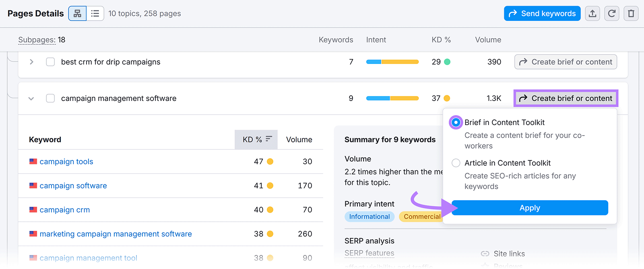The height and width of the screenshot is (269, 644).
Task: Expand the best crm for drip campaigns row
Action: click(31, 62)
